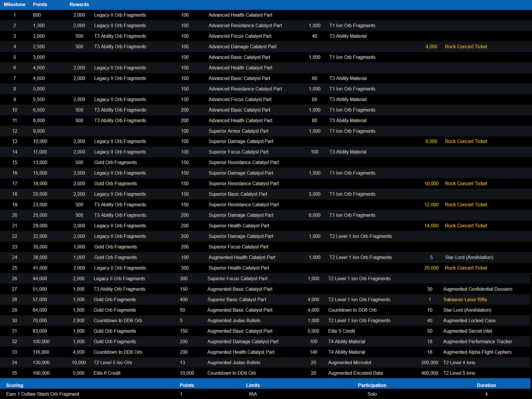Select Elite 6 Credit in milestone 35

(107, 373)
